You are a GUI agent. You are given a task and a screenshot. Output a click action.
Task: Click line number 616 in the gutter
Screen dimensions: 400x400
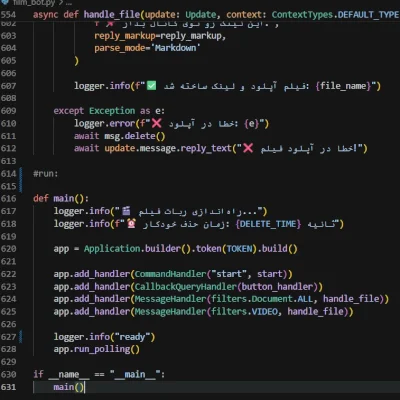[9, 199]
